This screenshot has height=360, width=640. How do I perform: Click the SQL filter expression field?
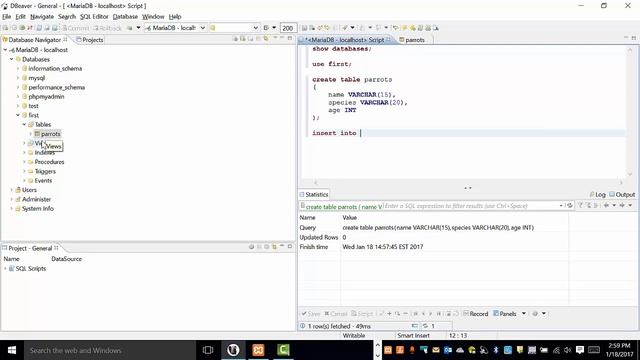(472, 206)
